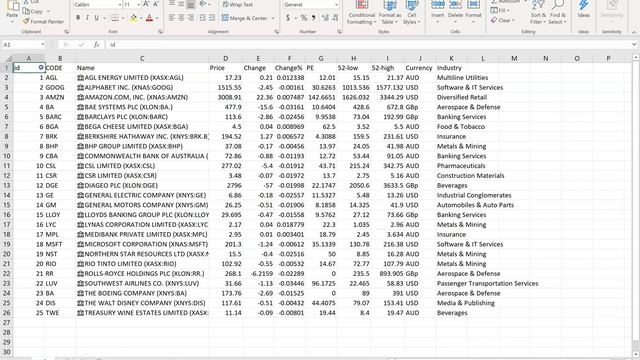Align text to the left
Viewport: 640px width, 360px height.
coord(171,18)
